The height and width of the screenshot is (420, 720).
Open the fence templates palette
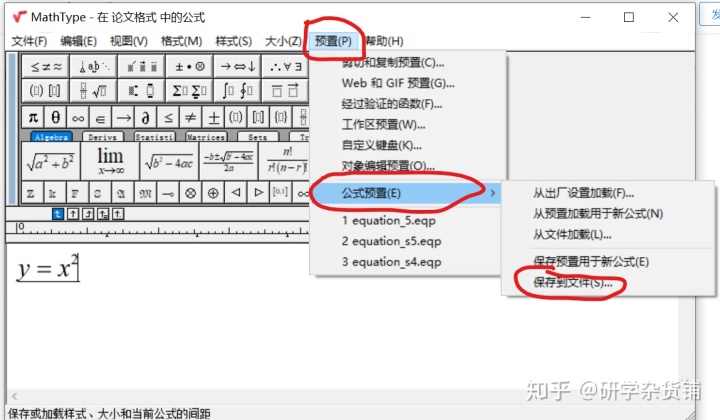coord(45,90)
